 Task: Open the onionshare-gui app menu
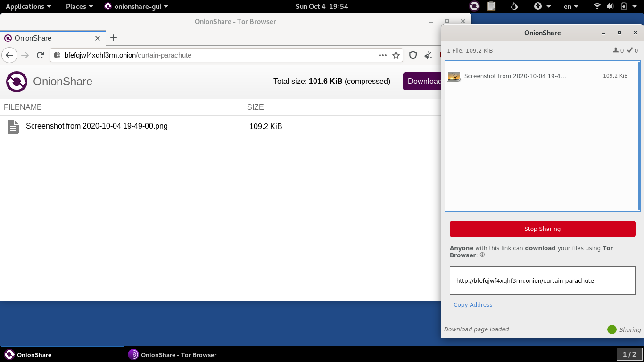(136, 6)
